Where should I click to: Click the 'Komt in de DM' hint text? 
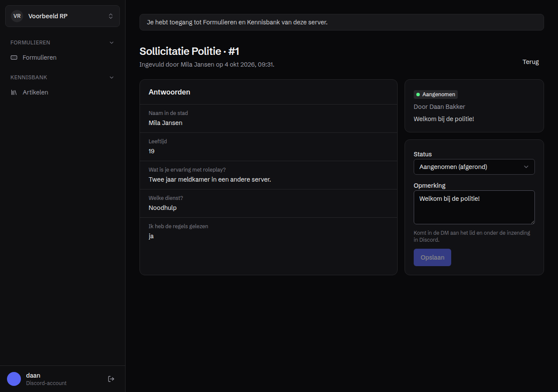coord(472,236)
